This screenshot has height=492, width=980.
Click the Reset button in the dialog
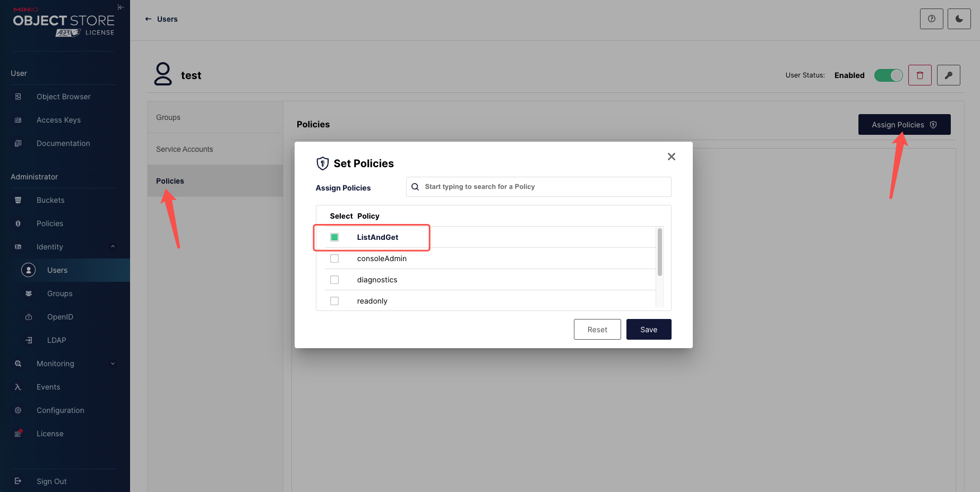pyautogui.click(x=597, y=330)
